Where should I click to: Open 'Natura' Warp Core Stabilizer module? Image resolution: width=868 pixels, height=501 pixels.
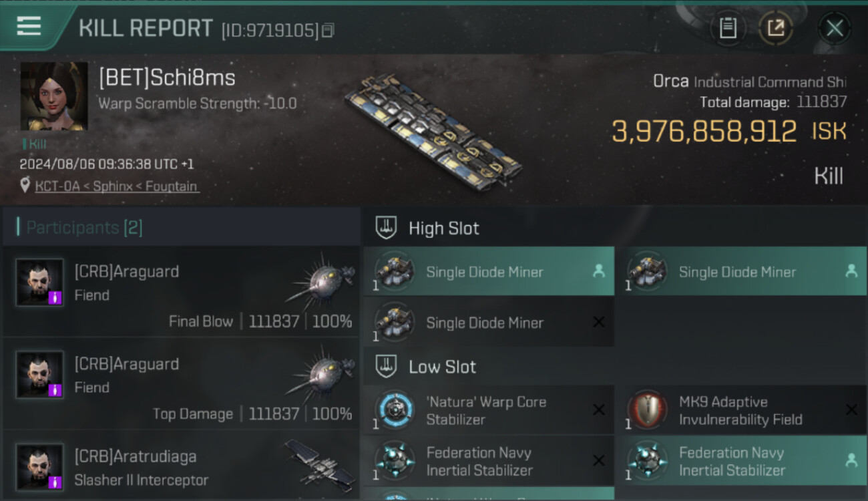click(x=488, y=411)
